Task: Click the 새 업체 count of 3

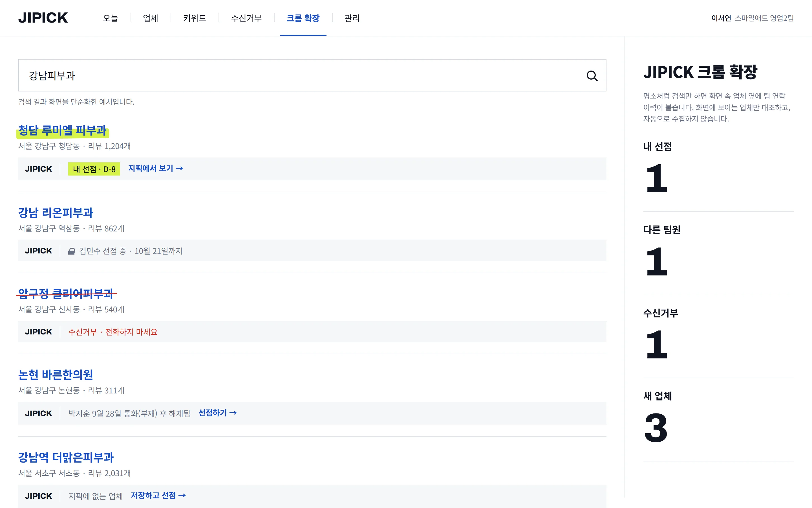Action: [x=656, y=427]
